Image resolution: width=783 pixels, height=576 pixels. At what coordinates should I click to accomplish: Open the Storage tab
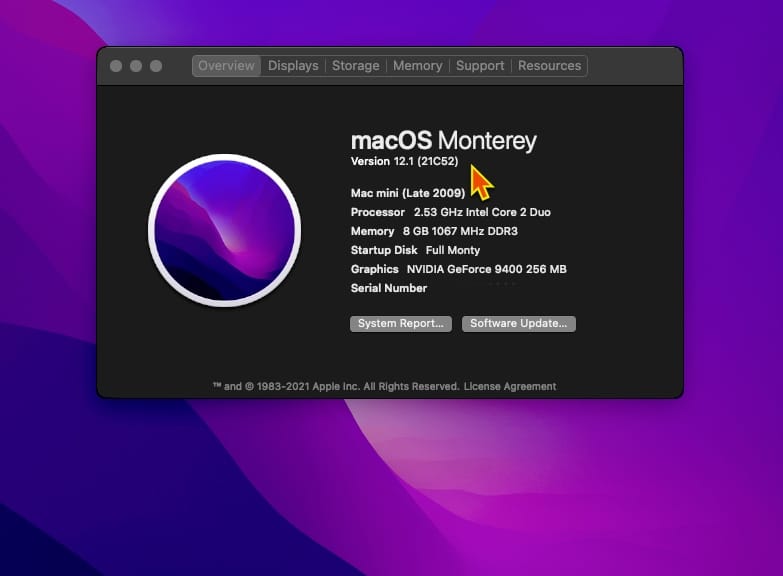(x=356, y=66)
